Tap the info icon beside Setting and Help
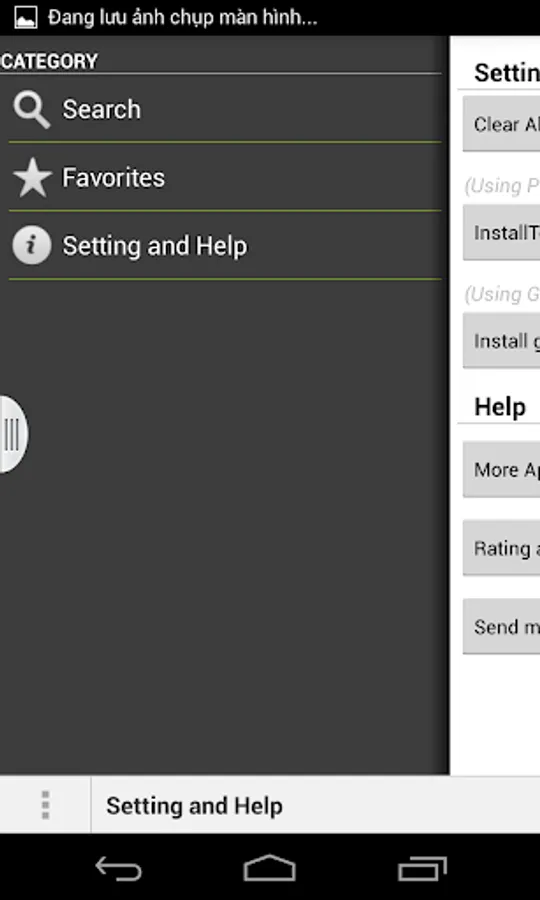The image size is (540, 900). click(x=32, y=246)
